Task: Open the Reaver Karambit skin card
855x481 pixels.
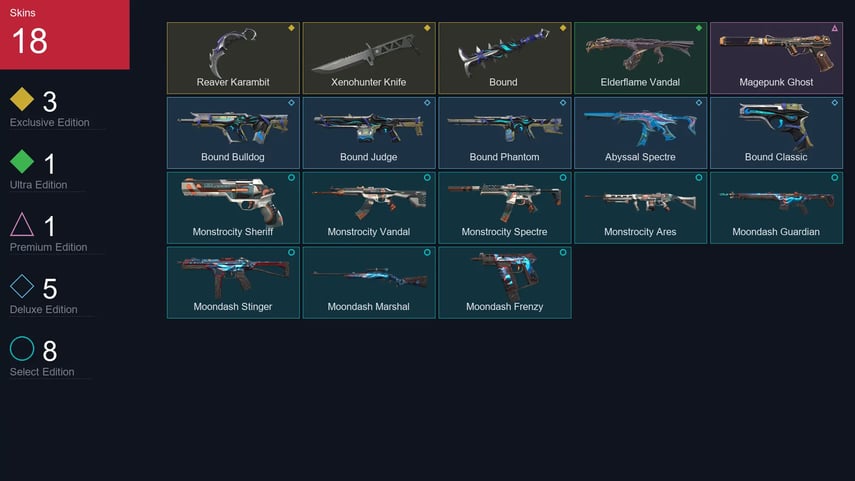Action: point(233,58)
